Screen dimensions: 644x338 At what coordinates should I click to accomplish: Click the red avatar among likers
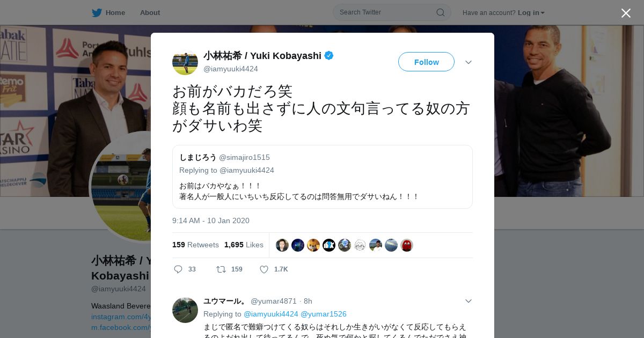(407, 245)
